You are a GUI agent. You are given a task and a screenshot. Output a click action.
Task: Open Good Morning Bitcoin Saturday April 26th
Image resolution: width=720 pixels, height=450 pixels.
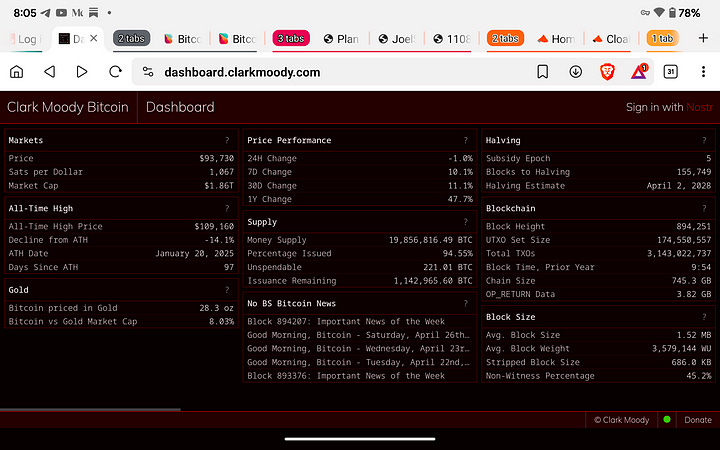pos(358,335)
